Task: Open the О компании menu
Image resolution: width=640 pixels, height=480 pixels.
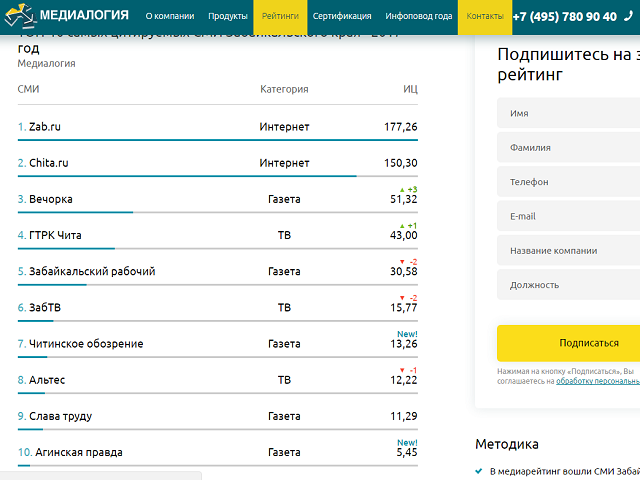Action: (x=170, y=16)
